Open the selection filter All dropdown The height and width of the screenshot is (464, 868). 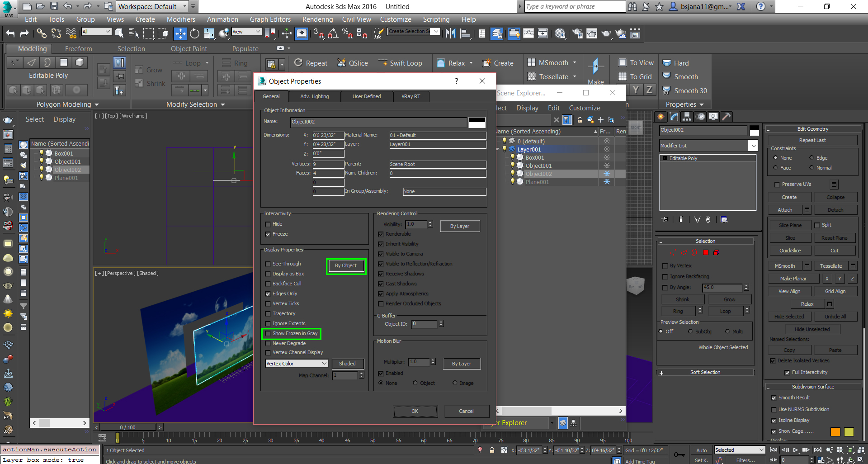tap(96, 32)
